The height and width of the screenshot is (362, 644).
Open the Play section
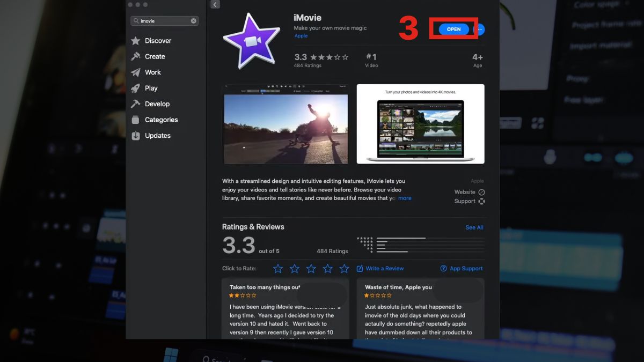151,88
